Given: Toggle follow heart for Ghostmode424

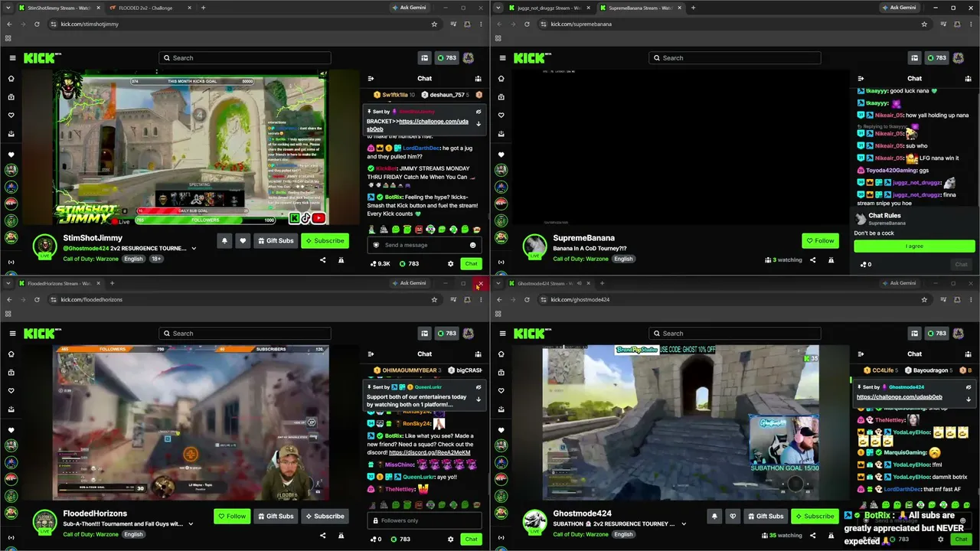Looking at the screenshot, I should click(x=733, y=516).
